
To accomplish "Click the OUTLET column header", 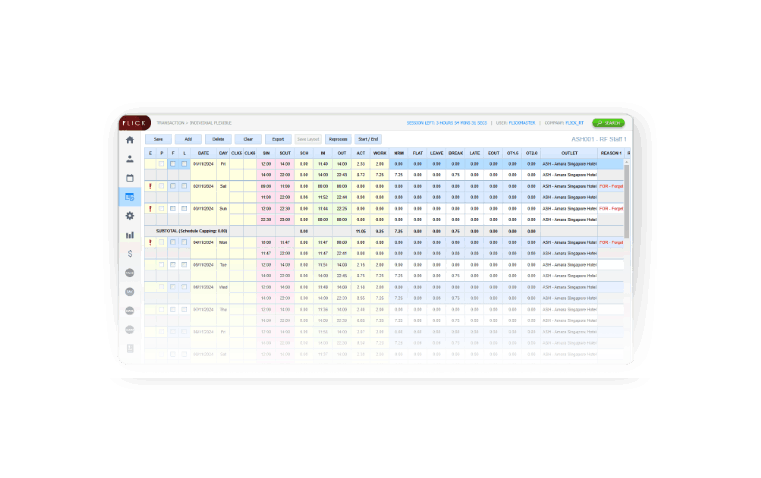I will point(569,153).
